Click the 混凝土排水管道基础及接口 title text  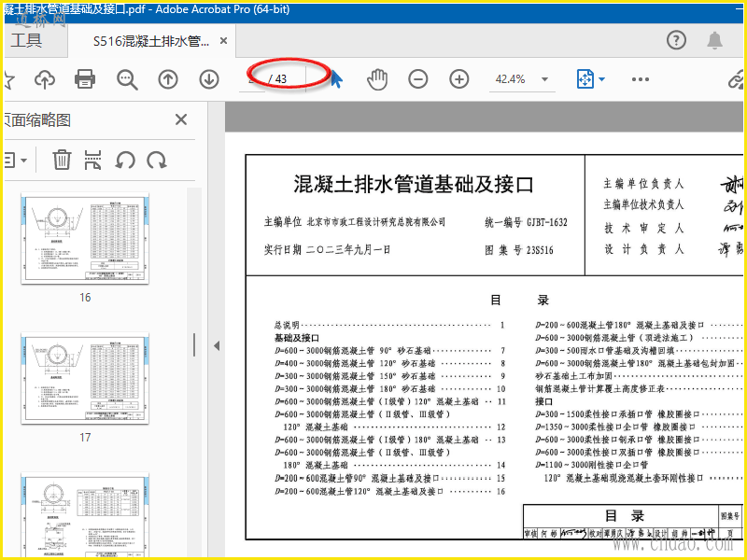pos(414,184)
